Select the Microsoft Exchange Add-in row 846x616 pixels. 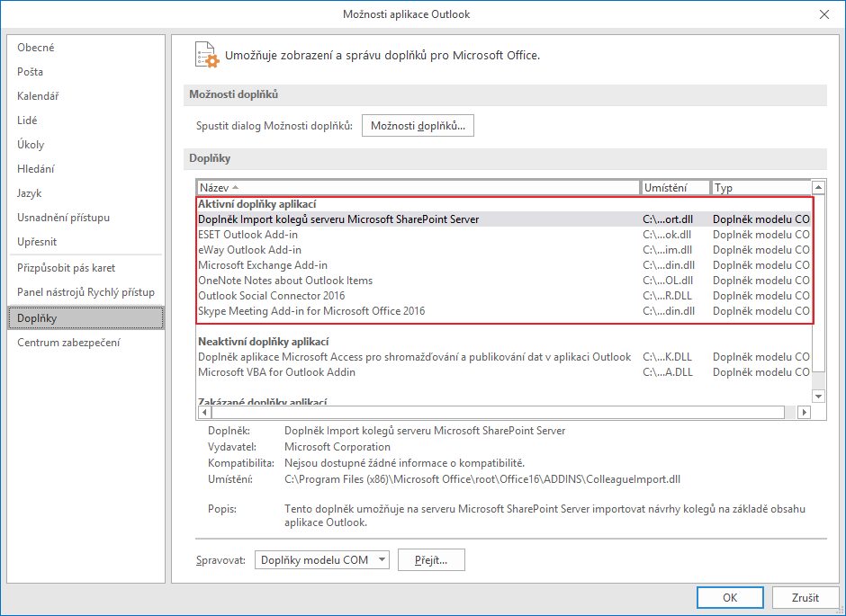[x=504, y=265]
